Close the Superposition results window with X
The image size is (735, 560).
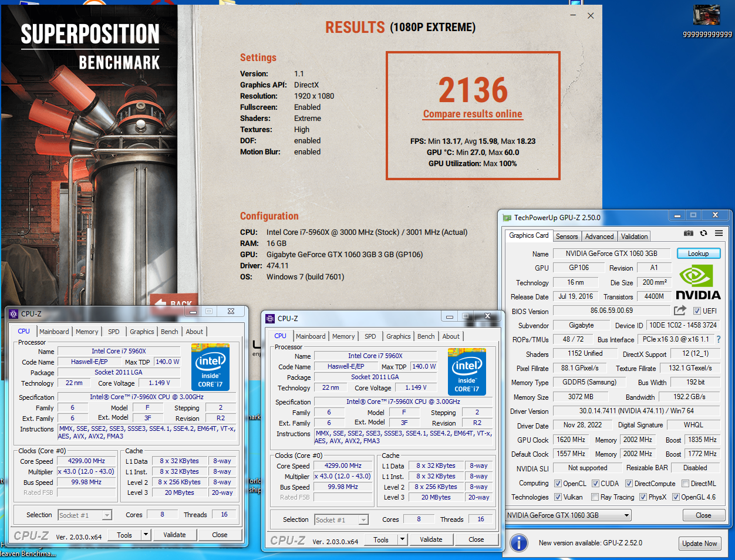tap(591, 16)
